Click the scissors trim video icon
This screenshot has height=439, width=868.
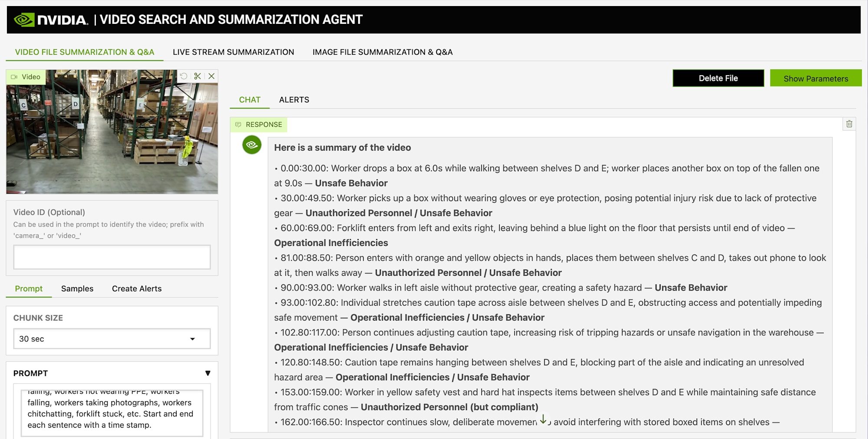click(x=197, y=76)
